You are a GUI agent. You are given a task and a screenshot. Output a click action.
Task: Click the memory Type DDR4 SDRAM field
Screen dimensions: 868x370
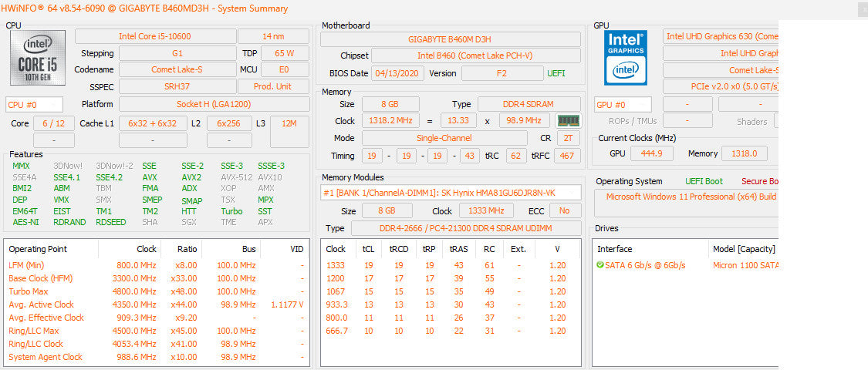pos(529,105)
